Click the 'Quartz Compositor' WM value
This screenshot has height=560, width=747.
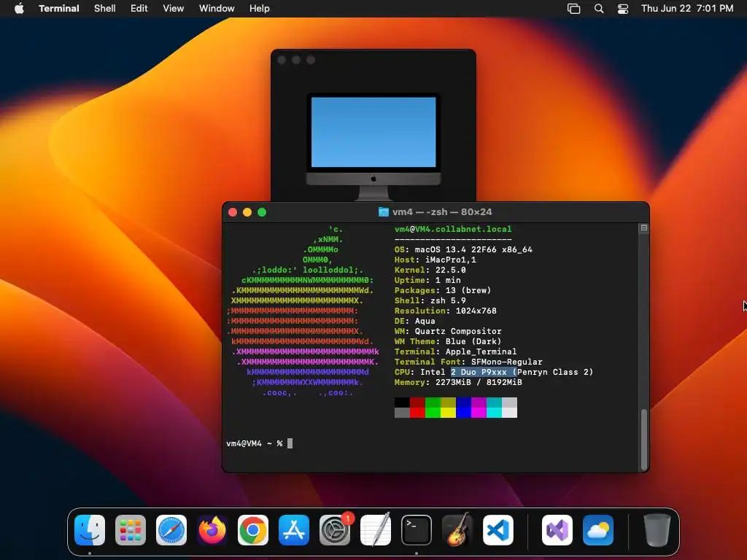pos(458,332)
